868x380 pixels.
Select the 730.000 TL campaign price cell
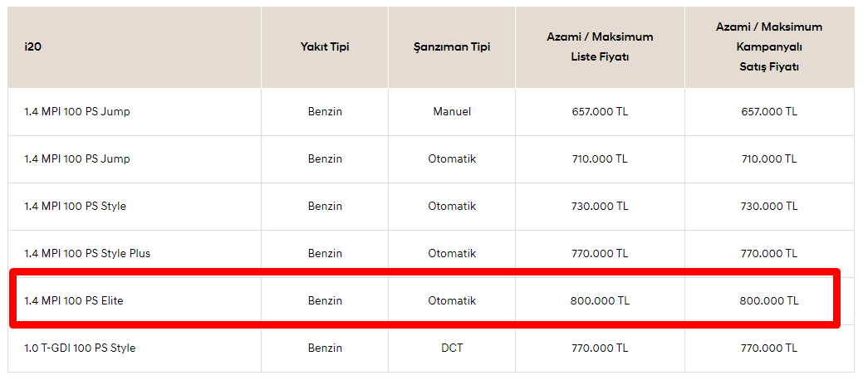[769, 207]
